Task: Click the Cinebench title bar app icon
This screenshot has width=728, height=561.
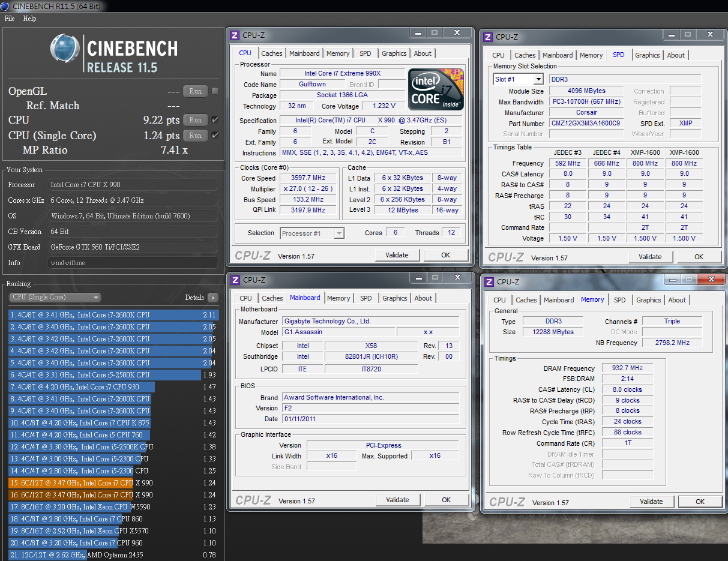Action: [5, 5]
